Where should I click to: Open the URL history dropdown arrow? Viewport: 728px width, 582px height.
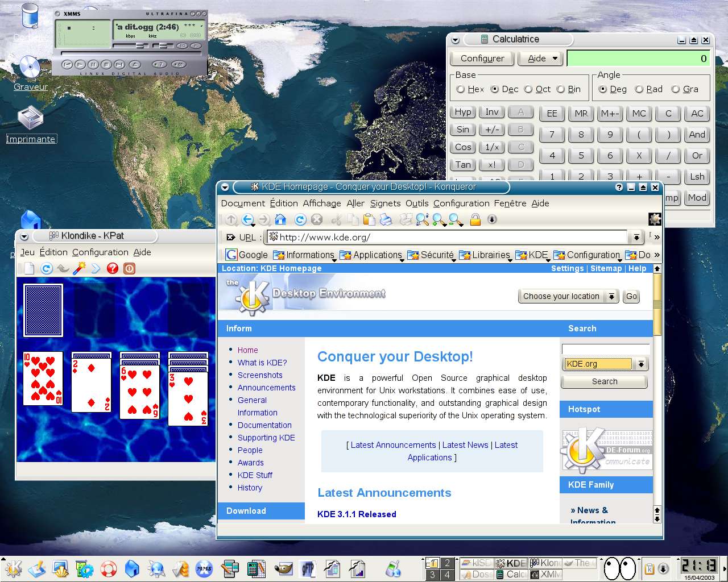636,238
